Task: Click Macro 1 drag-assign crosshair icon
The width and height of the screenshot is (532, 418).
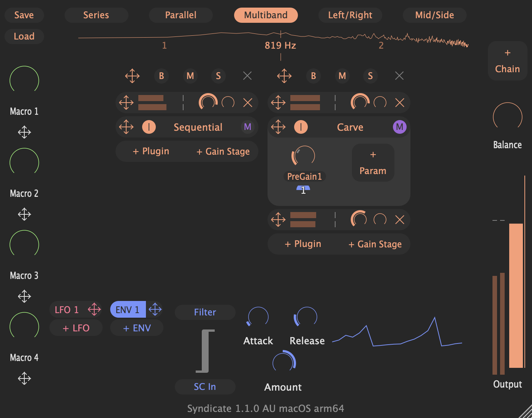Action: pos(24,132)
